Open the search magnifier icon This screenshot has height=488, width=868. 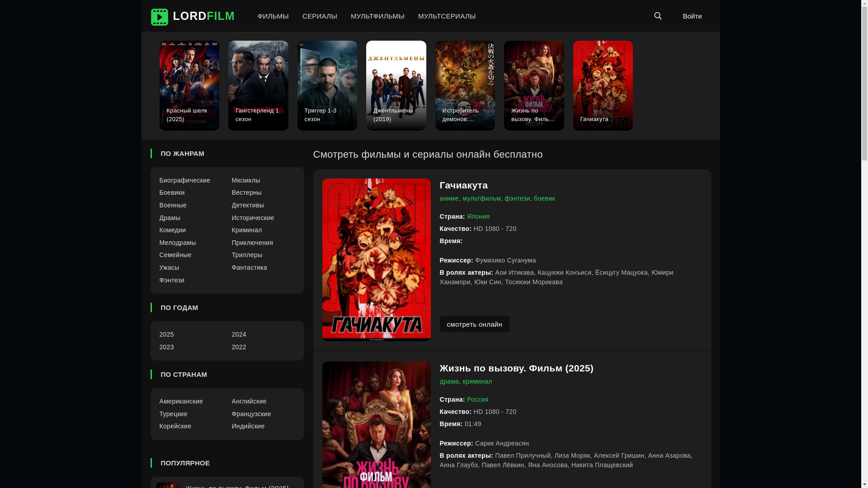(658, 16)
